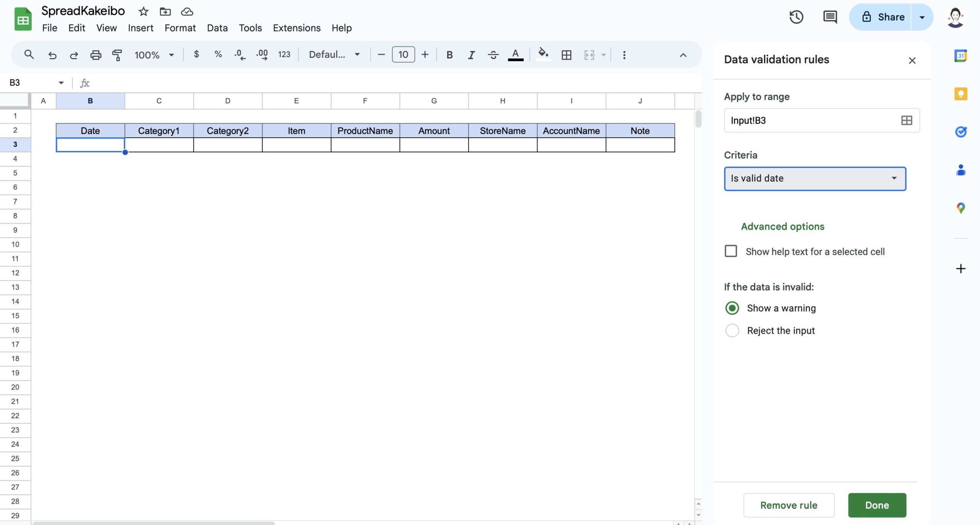Select Show a warning option
980x525 pixels.
[732, 308]
